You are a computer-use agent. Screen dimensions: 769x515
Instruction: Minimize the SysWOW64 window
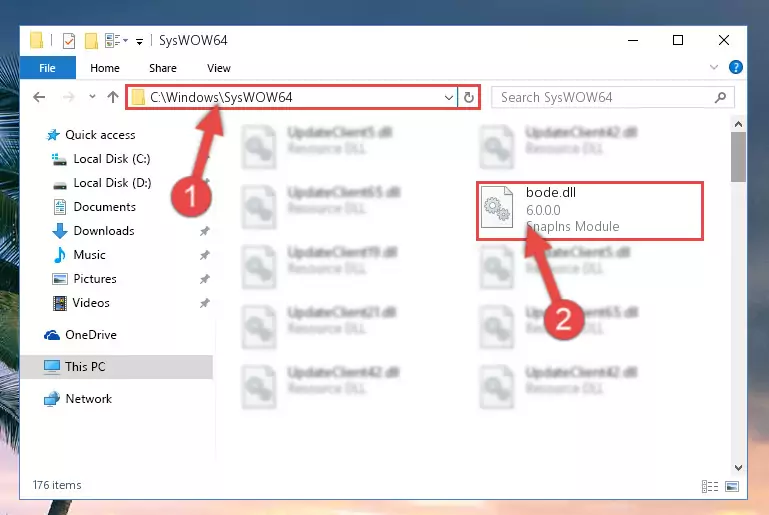(x=633, y=40)
